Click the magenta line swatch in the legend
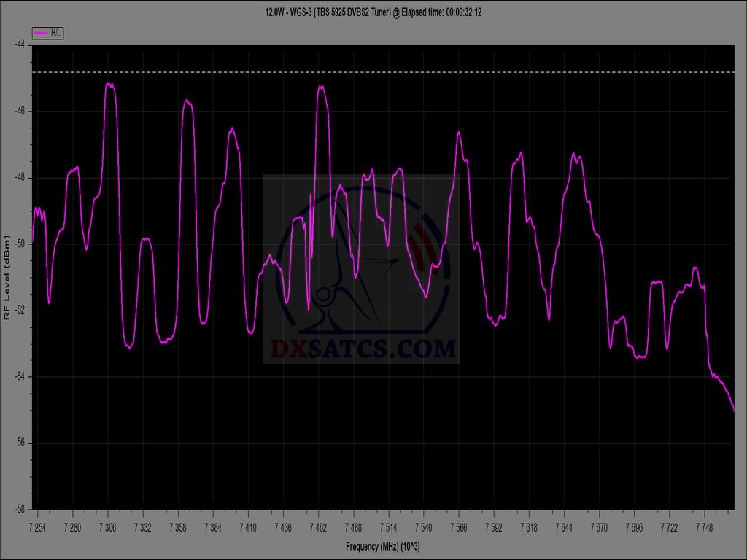The width and height of the screenshot is (747, 560). (41, 33)
